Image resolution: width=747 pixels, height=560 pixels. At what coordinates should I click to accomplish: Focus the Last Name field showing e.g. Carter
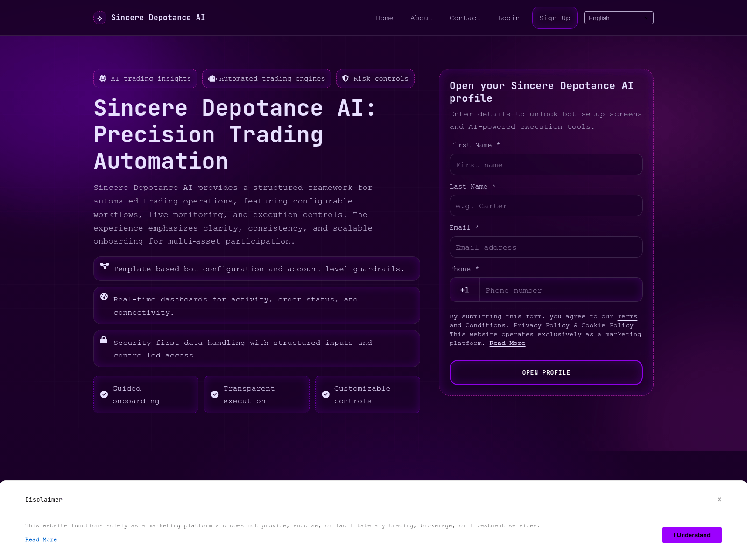pyautogui.click(x=546, y=205)
